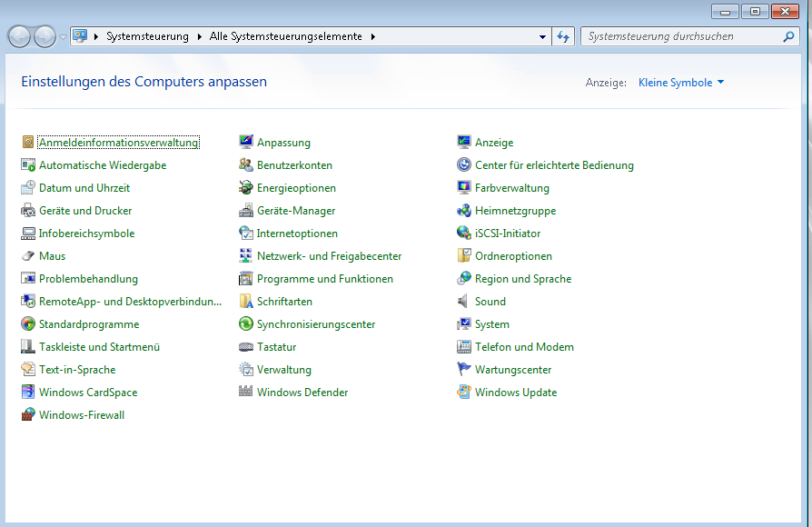Select the Windows-Firewall brick wall icon
Image resolution: width=812 pixels, height=527 pixels.
tap(28, 415)
